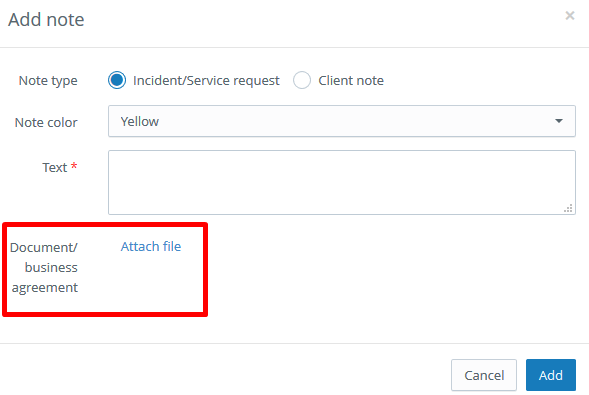Click the Note type field label

click(48, 81)
